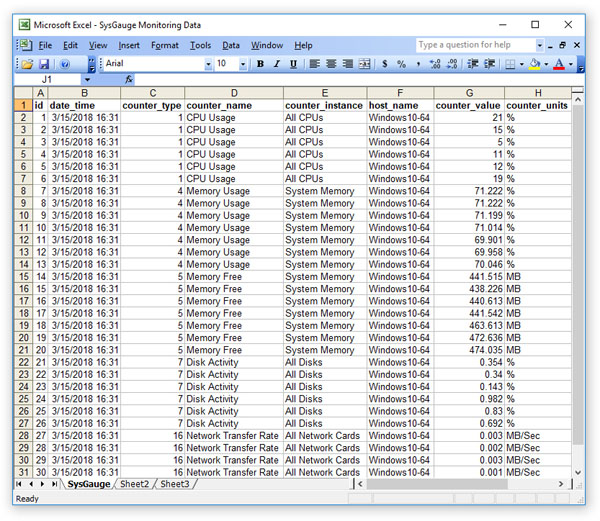The width and height of the screenshot is (600, 521).
Task: Click the Insert Function fx icon
Action: pos(129,80)
